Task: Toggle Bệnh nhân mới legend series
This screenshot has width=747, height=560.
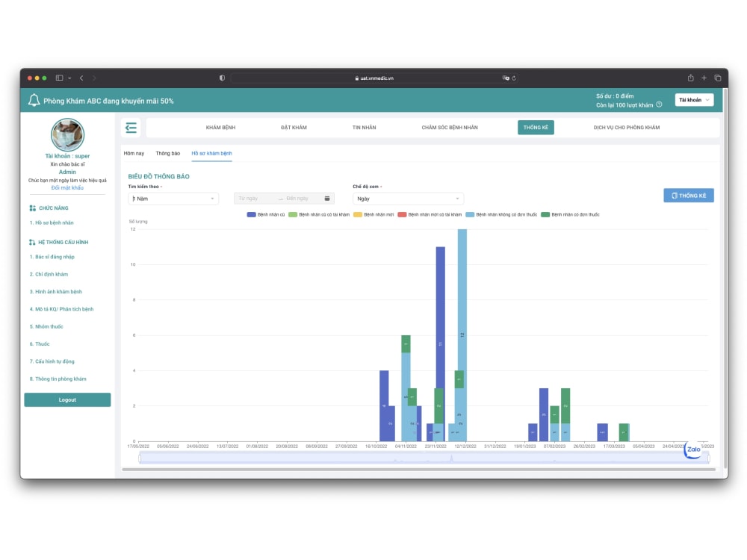Action: pos(373,215)
